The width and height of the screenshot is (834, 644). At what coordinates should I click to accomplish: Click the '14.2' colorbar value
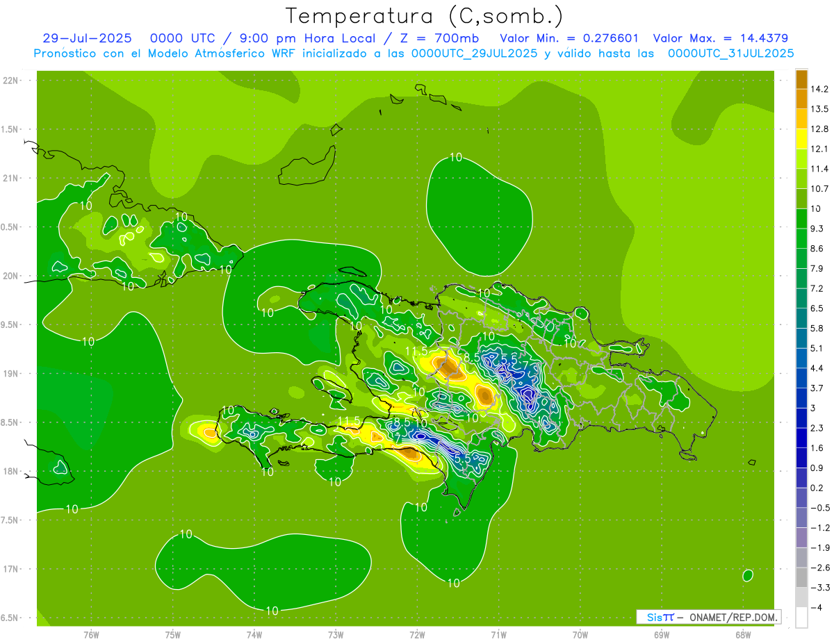(x=819, y=89)
